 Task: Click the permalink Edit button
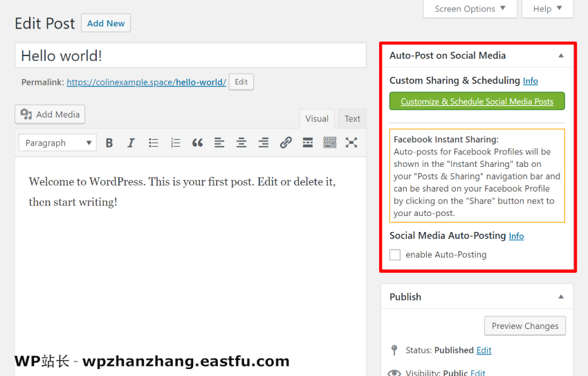click(241, 82)
